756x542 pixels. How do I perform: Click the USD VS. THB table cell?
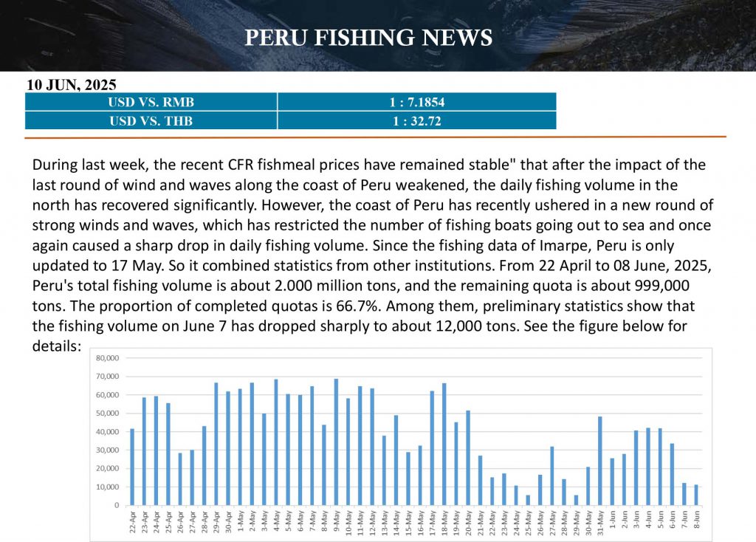(151, 120)
